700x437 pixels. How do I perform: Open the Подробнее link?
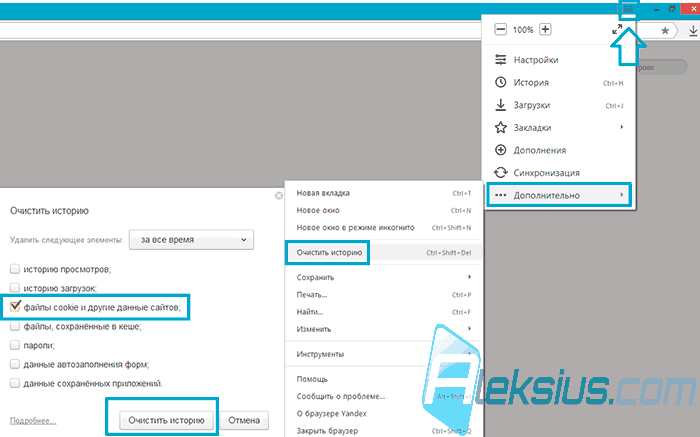coord(33,420)
